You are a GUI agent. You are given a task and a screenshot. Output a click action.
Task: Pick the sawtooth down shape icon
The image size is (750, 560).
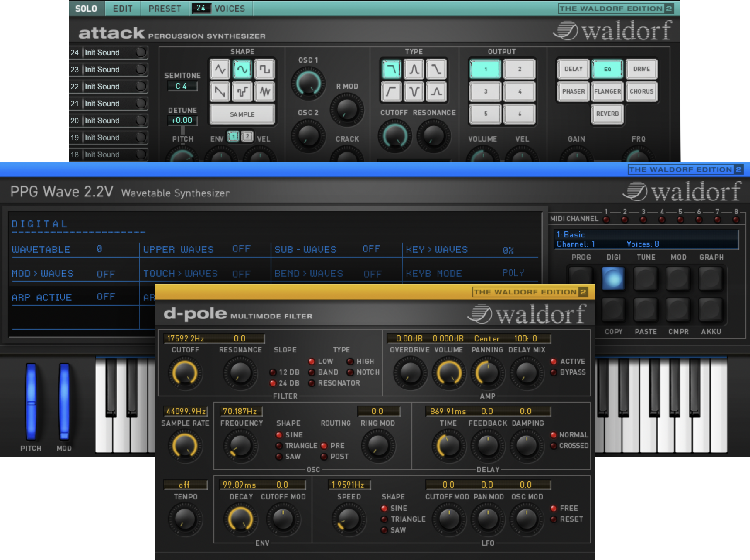(220, 92)
